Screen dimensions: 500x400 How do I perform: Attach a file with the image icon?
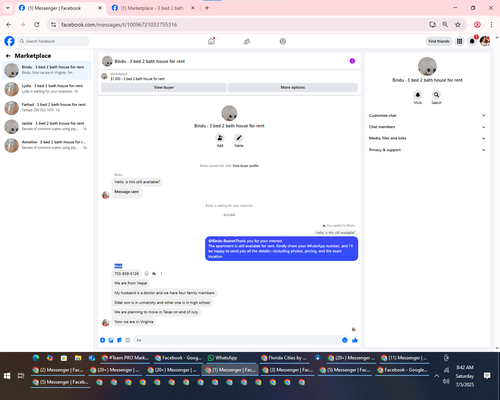[111, 340]
